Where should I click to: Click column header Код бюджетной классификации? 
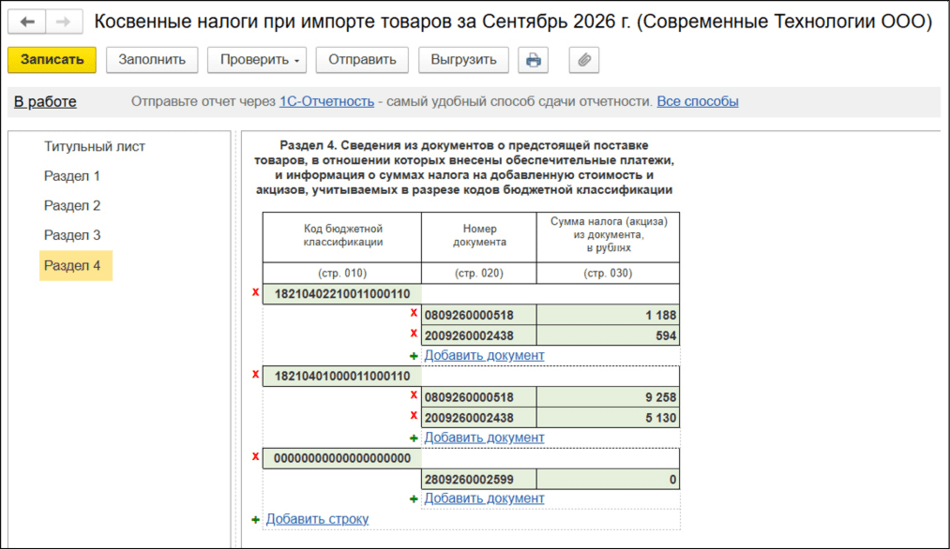point(342,236)
